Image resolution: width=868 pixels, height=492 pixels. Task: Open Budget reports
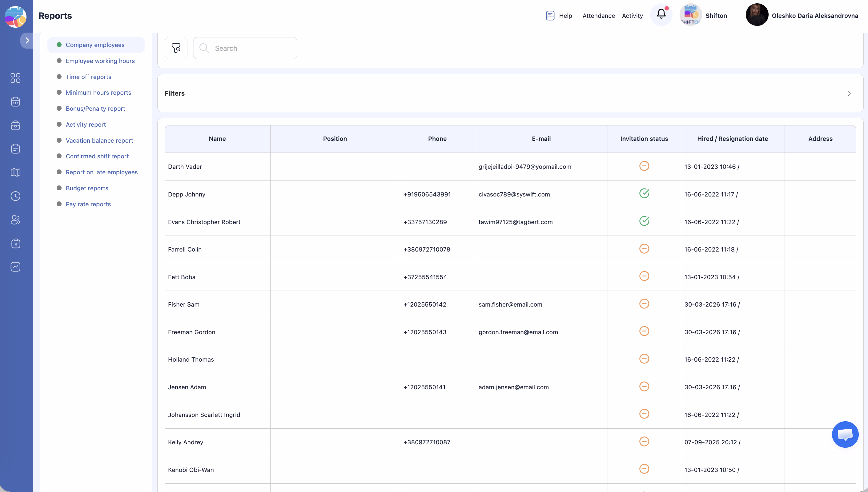tap(87, 188)
